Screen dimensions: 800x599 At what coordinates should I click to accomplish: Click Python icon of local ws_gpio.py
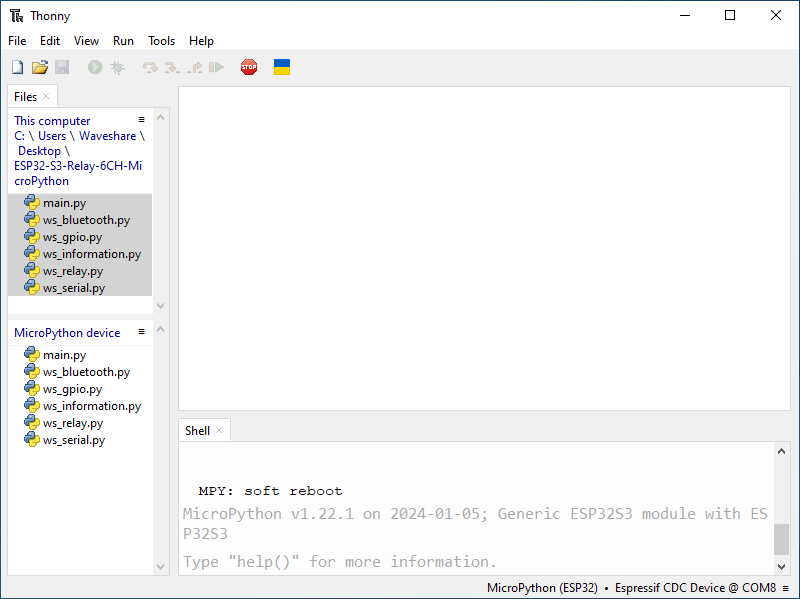point(32,237)
